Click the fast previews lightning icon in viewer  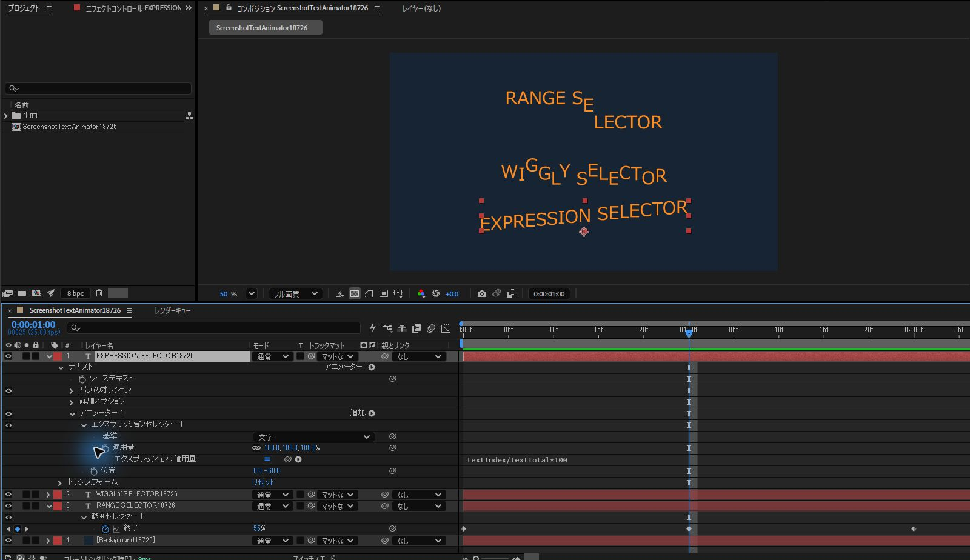click(x=340, y=294)
